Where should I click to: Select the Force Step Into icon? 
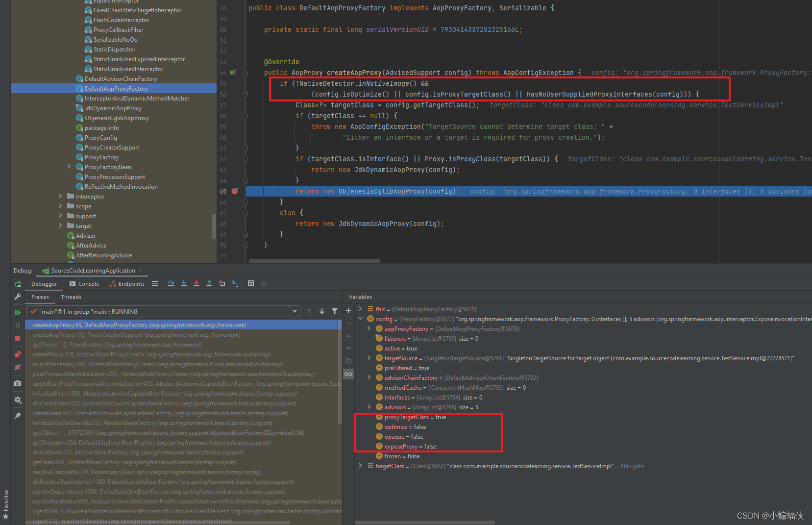(x=196, y=283)
